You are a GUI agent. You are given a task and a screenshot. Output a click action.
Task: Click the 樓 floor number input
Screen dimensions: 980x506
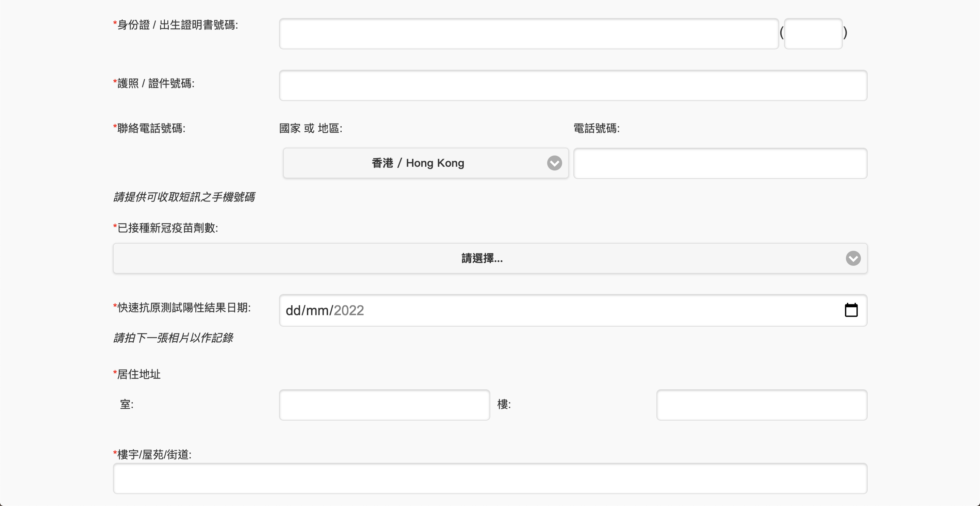click(x=761, y=404)
